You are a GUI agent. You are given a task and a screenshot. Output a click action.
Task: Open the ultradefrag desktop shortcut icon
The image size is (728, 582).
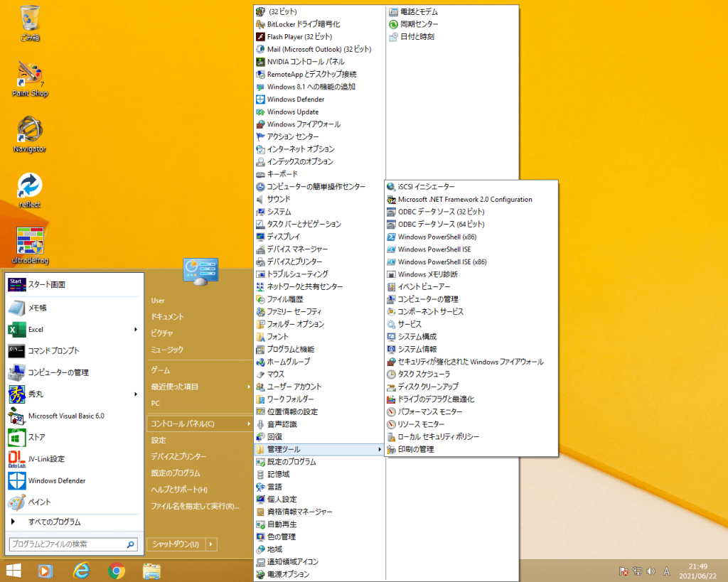coord(30,246)
